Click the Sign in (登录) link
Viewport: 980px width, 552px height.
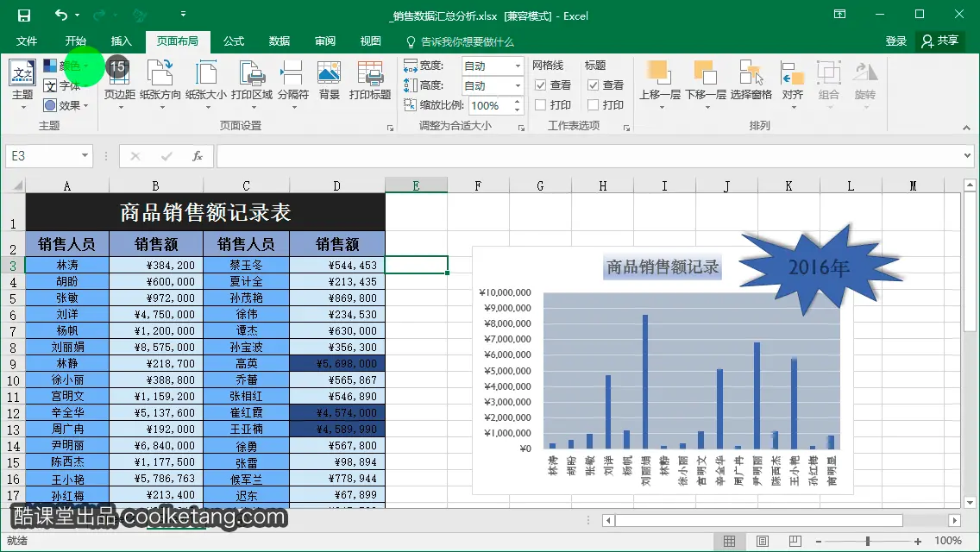[895, 41]
